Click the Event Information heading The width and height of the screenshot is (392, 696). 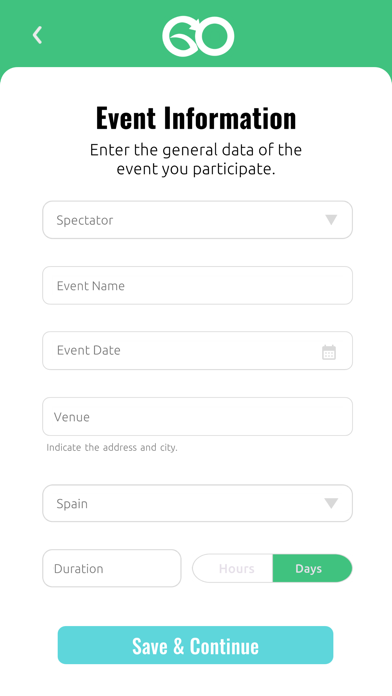(x=196, y=118)
